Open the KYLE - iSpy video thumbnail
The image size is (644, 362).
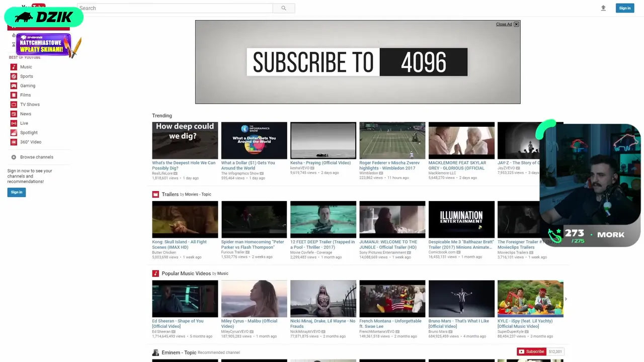pos(530,299)
